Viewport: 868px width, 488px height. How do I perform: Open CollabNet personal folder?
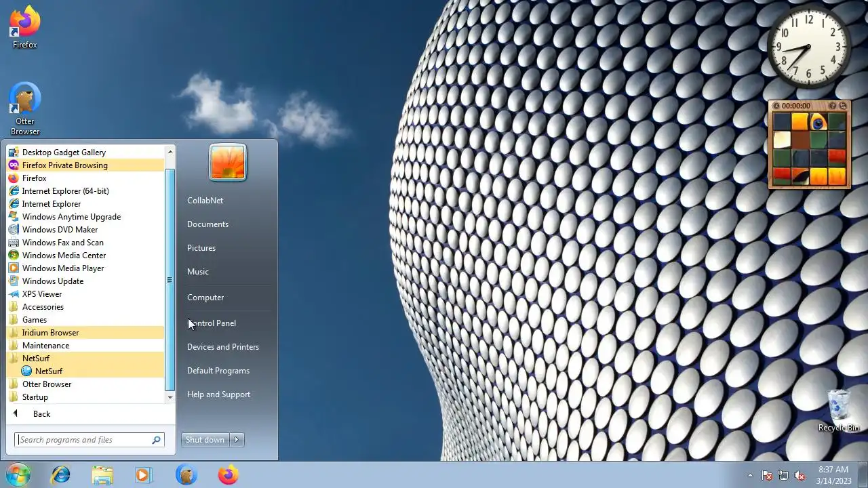(x=228, y=201)
